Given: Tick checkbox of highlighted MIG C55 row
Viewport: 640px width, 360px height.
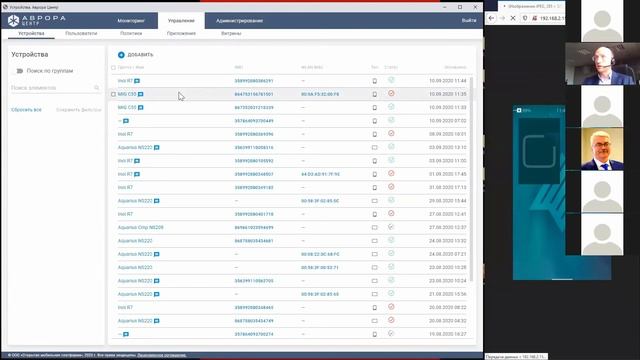Looking at the screenshot, I should [113, 94].
